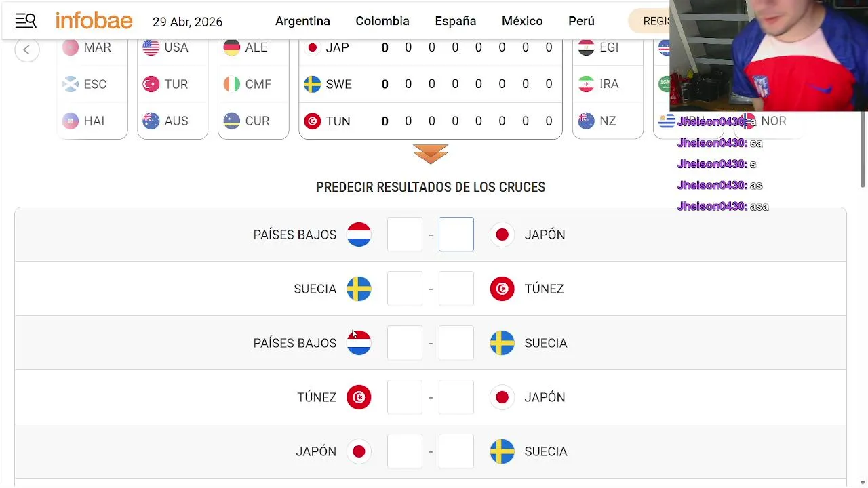
Task: Click the orange down arrow expander
Action: click(x=430, y=154)
